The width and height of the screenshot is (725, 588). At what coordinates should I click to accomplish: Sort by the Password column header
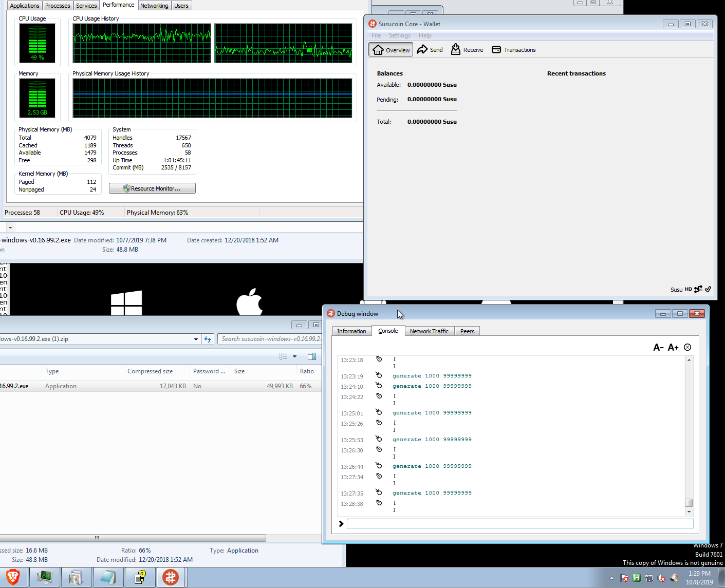point(209,371)
